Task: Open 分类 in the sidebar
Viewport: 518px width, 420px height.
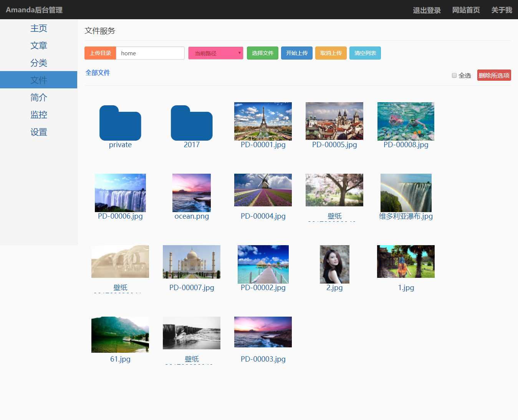Action: (x=38, y=63)
